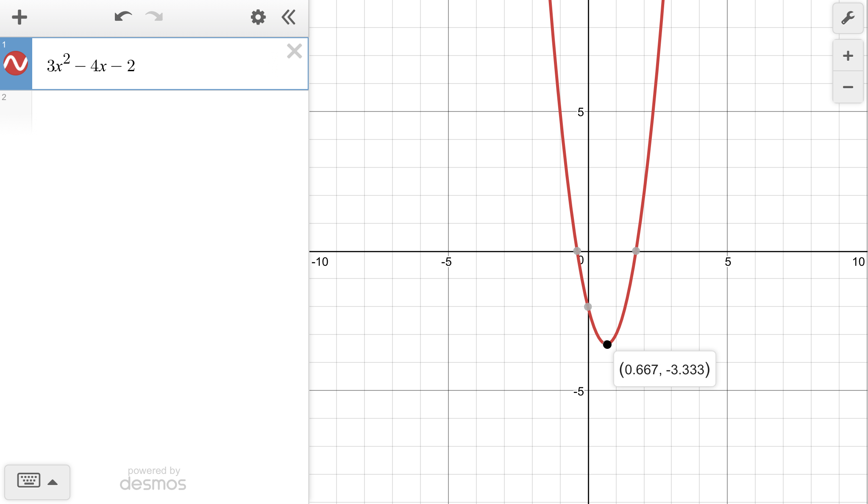Click the black minimum point on parabola
Viewport: 868px width, 504px height.
tap(607, 345)
